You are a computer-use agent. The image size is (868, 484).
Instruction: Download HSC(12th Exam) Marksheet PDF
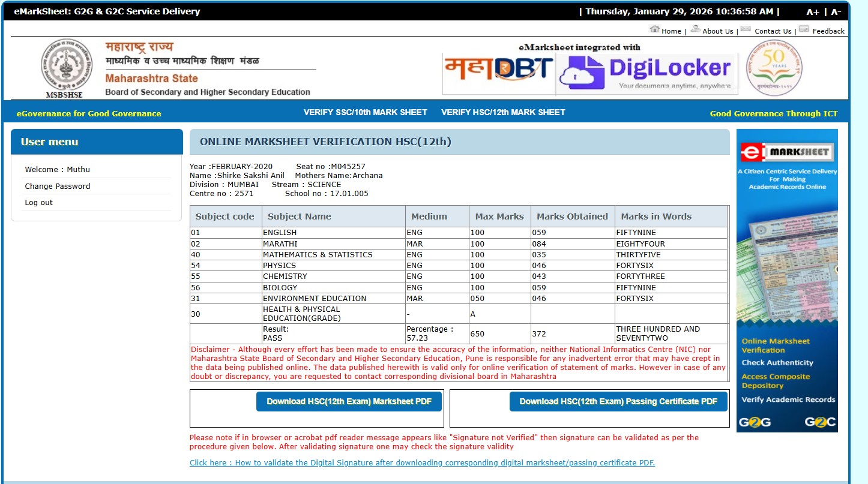349,401
